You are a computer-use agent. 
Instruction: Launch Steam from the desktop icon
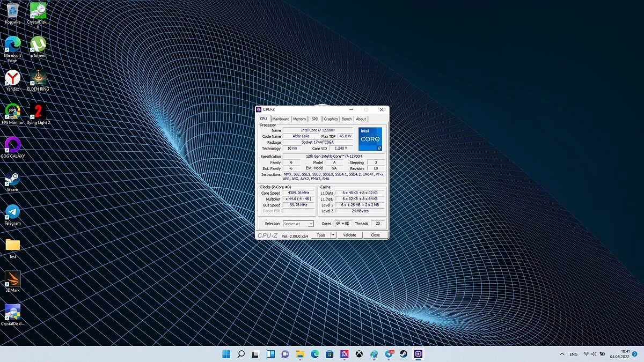(x=12, y=179)
